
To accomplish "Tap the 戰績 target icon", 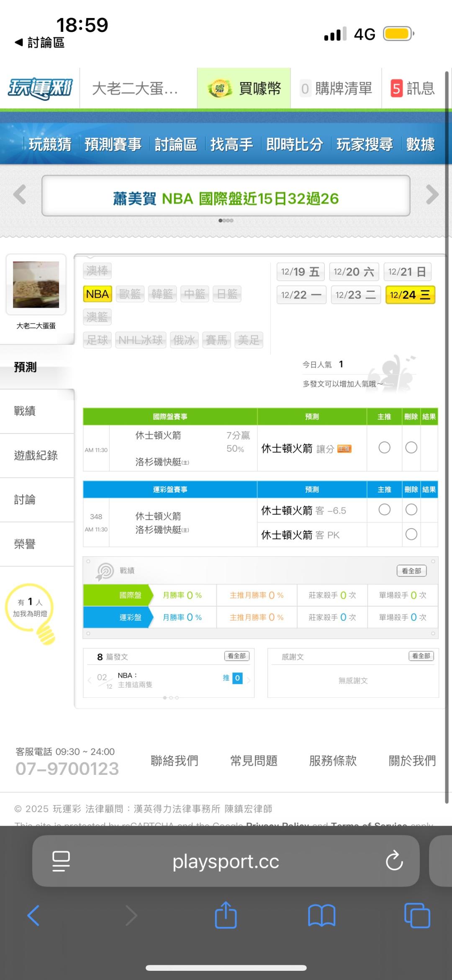I will click(x=105, y=571).
